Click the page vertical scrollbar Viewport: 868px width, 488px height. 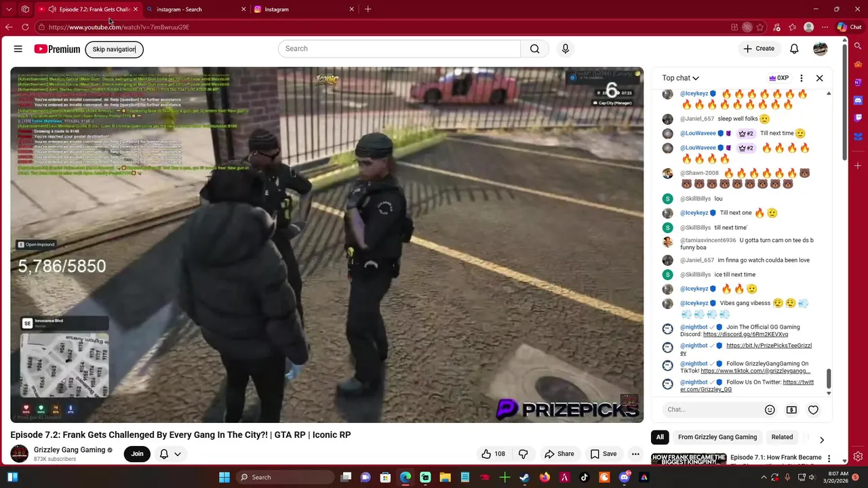[844, 102]
